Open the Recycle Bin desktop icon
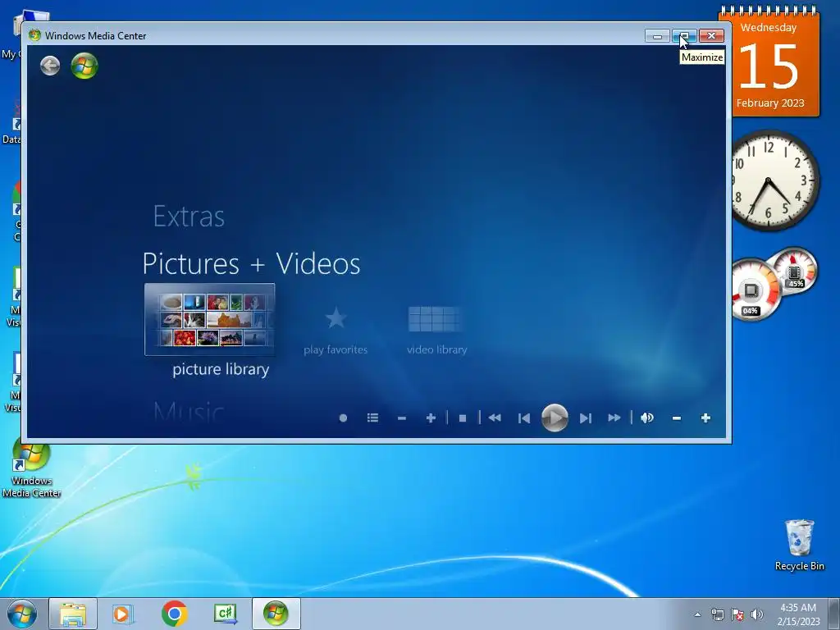Viewport: 840px width, 630px height. click(799, 545)
